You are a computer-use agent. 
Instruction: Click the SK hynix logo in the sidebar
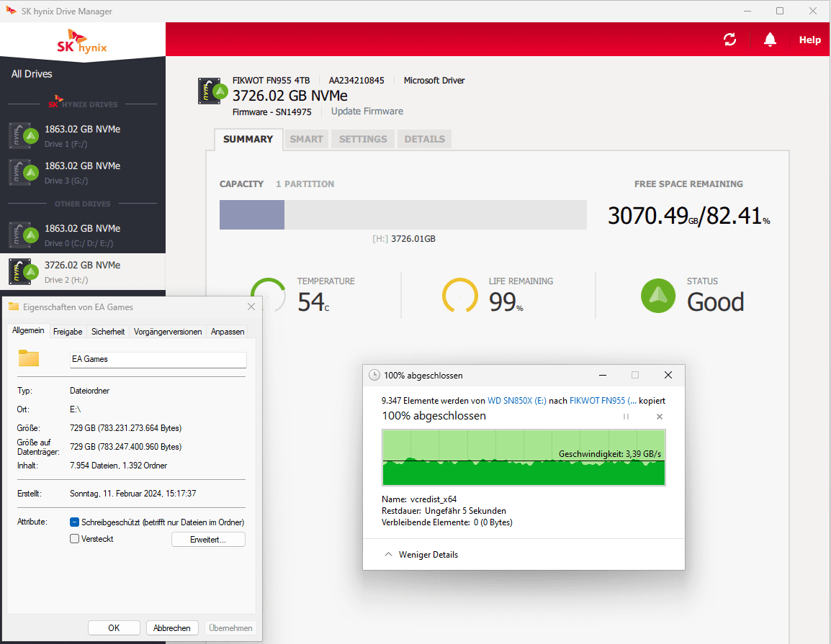(82, 41)
